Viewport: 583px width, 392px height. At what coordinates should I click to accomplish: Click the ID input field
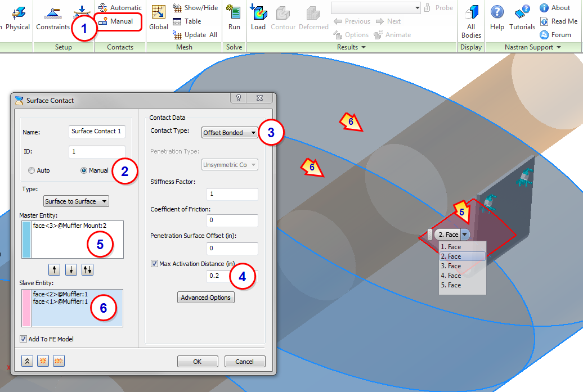point(97,151)
